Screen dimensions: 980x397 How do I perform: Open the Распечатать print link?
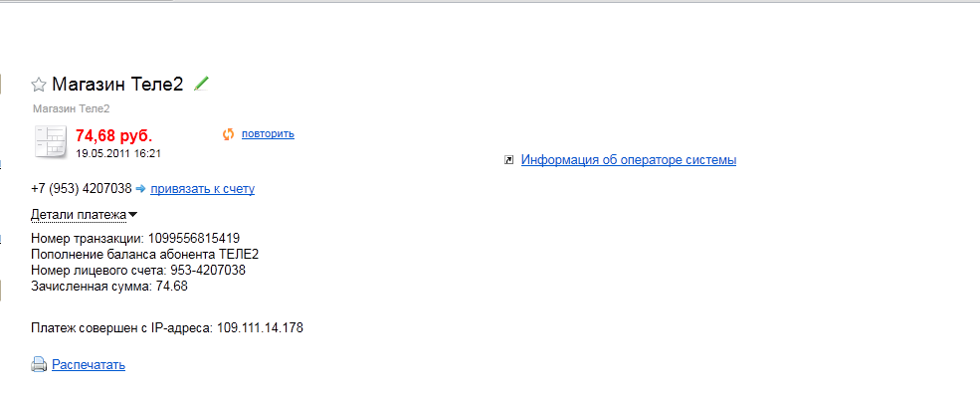(89, 364)
